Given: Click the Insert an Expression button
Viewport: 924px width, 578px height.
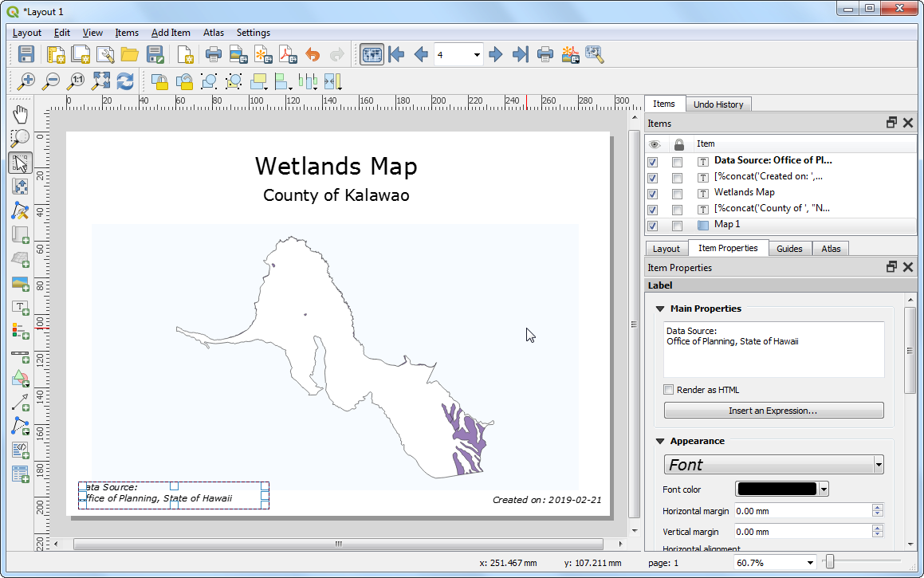Looking at the screenshot, I should click(x=773, y=411).
